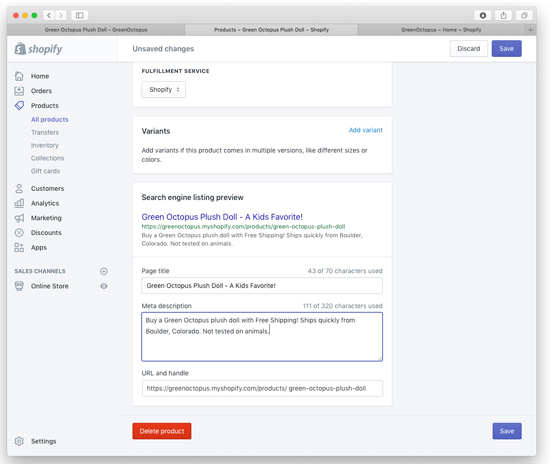The width and height of the screenshot is (550, 464).
Task: Click the Add variant link
Action: pos(365,130)
